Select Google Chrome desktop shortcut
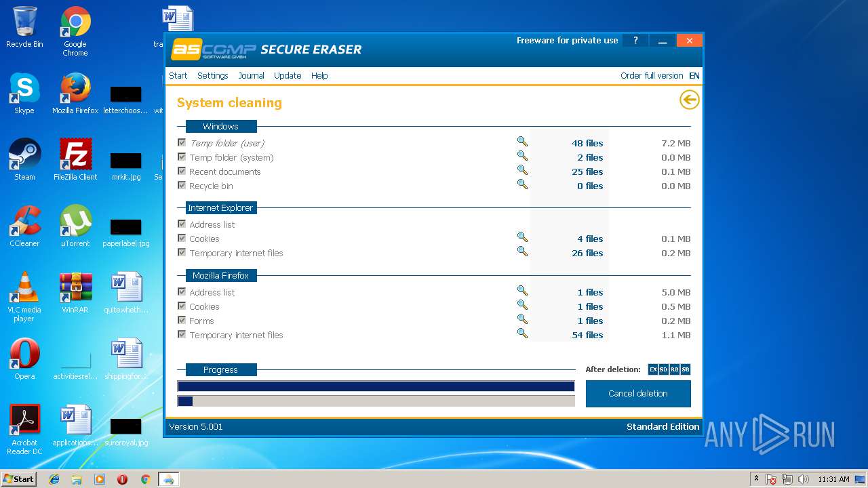The image size is (868, 488). coord(75,32)
